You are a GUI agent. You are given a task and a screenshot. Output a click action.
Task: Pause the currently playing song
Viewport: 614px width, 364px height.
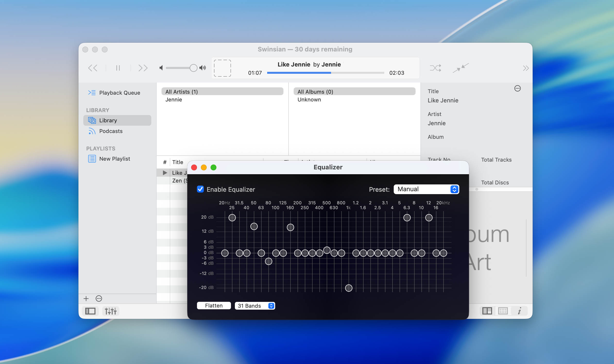click(118, 68)
